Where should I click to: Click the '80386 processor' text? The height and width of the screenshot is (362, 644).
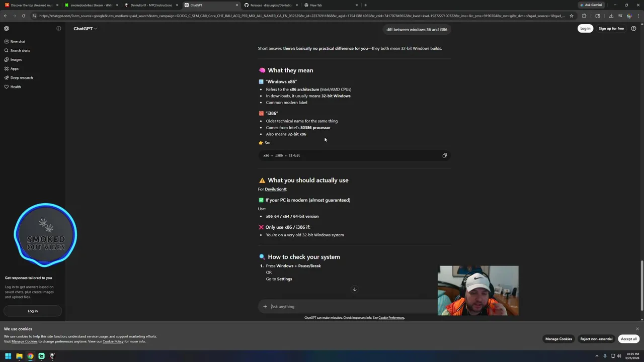click(x=315, y=128)
